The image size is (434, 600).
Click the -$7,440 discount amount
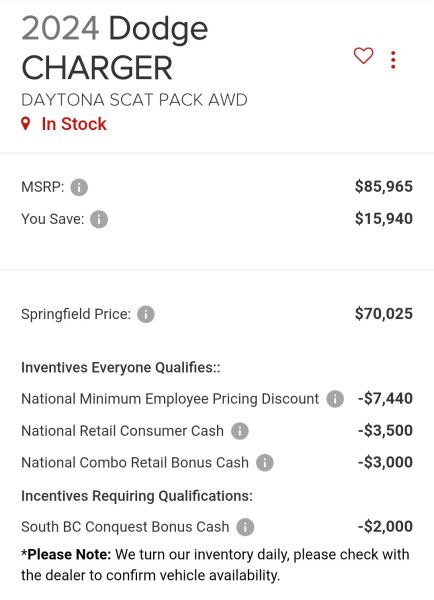point(385,398)
